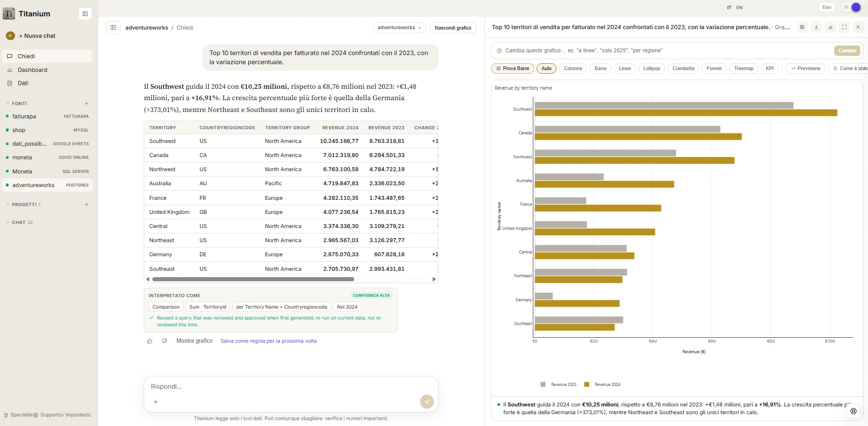The height and width of the screenshot is (426, 868).
Task: Click the Esci logout button
Action: (x=827, y=7)
